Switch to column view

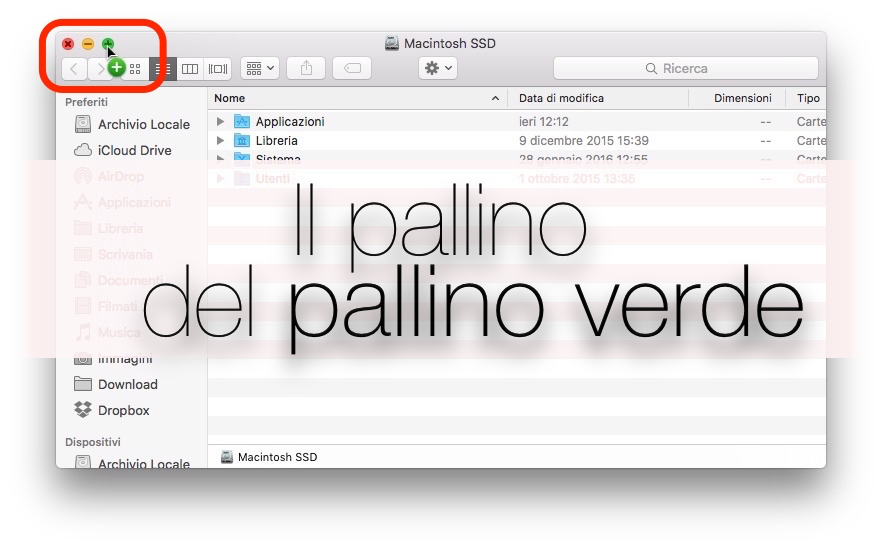[190, 69]
